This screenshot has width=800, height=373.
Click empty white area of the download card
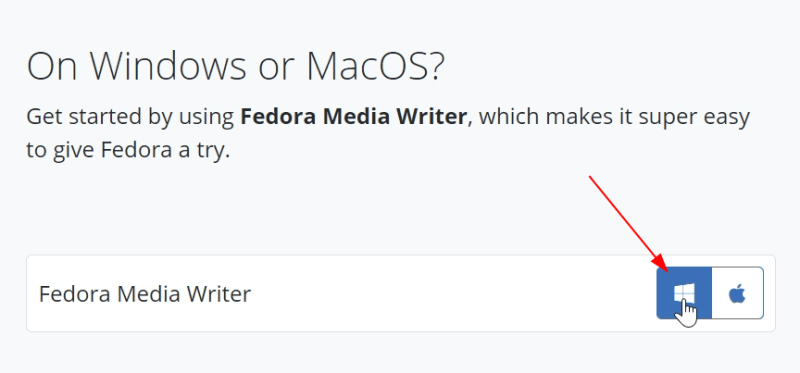click(449, 293)
